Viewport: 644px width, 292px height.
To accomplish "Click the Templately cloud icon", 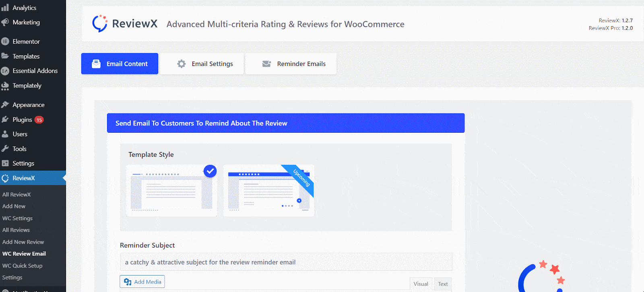I will point(5,86).
